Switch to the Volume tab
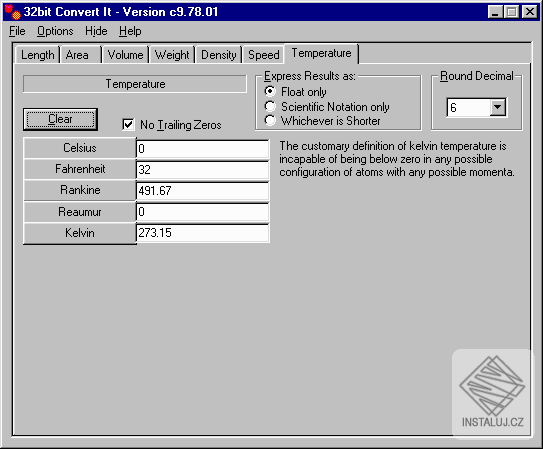This screenshot has height=449, width=543. [x=125, y=55]
